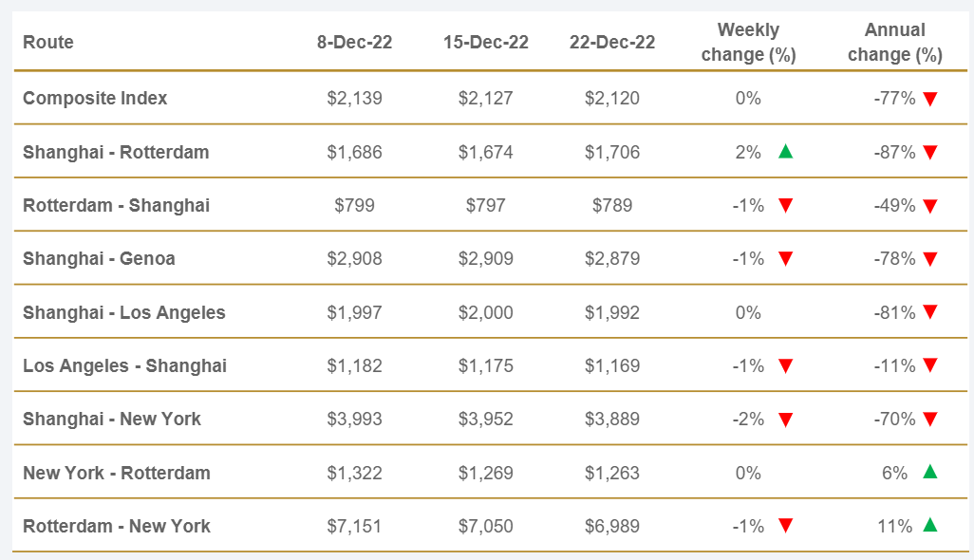Click green up arrow in Shanghai - Rotterdam weekly change
Screen dimensions: 974x560
pyautogui.click(x=785, y=151)
